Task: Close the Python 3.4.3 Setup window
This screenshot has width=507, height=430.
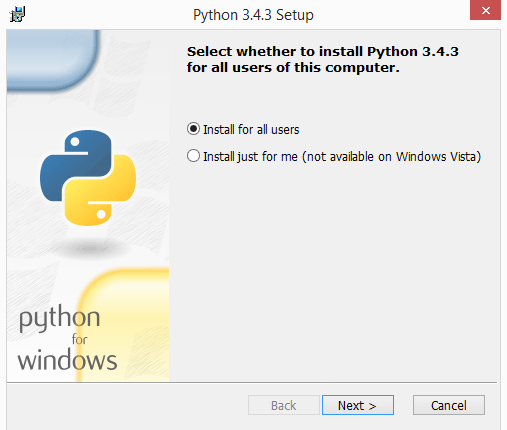Action: click(x=485, y=10)
